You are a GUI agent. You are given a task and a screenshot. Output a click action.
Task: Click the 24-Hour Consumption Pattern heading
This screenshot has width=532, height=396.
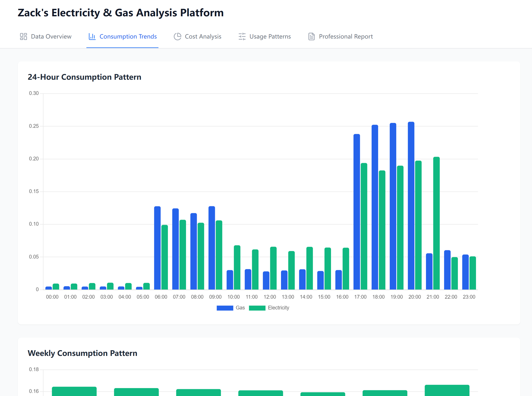click(84, 77)
